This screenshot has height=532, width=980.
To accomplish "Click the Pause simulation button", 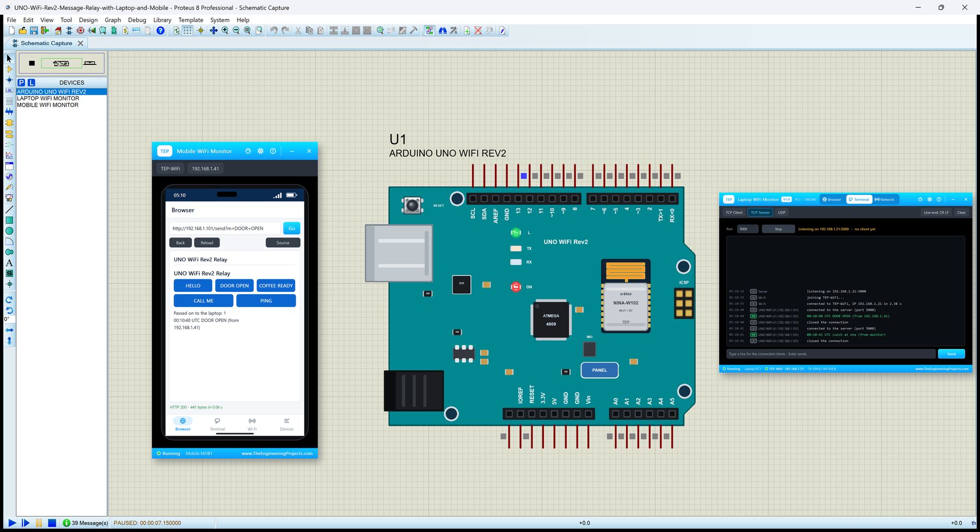I will tap(39, 523).
